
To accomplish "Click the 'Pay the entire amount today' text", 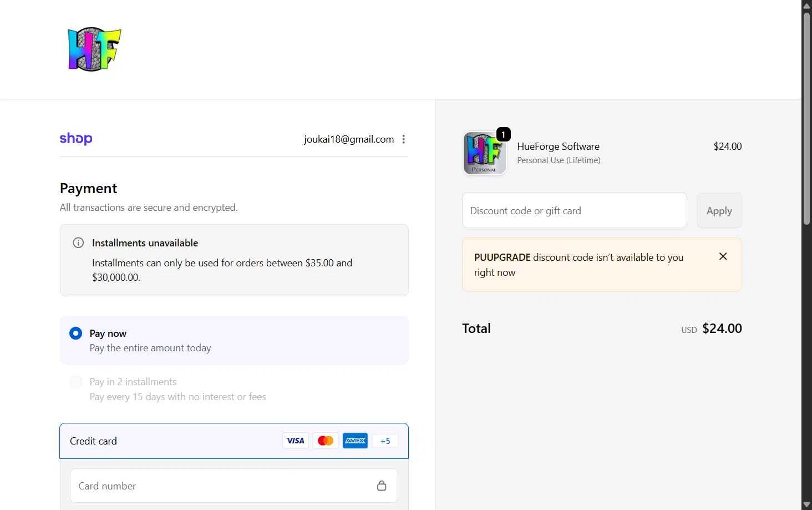I will coord(150,348).
